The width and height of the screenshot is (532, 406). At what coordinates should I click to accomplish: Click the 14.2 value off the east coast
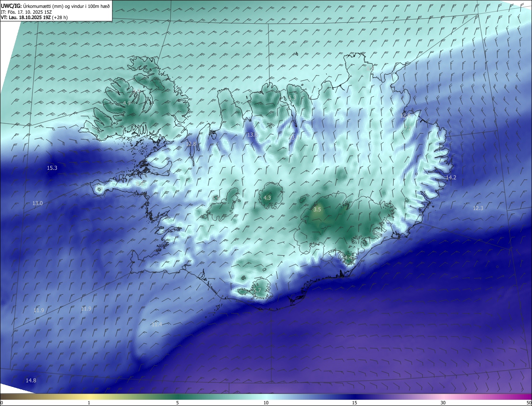click(451, 178)
